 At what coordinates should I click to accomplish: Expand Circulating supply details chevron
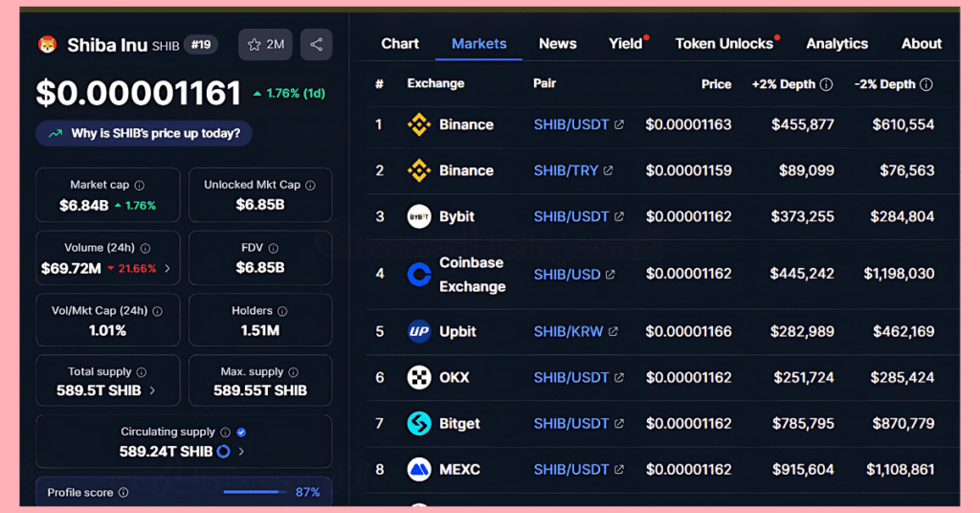241,451
